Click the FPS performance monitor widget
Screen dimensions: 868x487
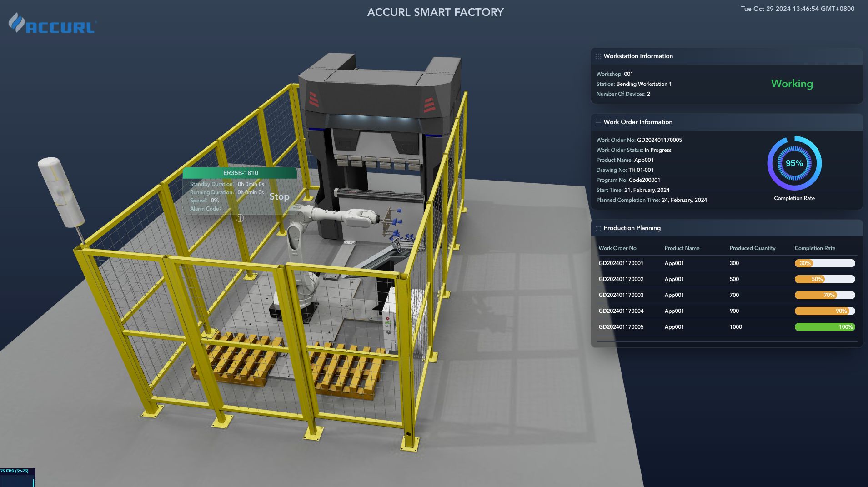coord(17,477)
